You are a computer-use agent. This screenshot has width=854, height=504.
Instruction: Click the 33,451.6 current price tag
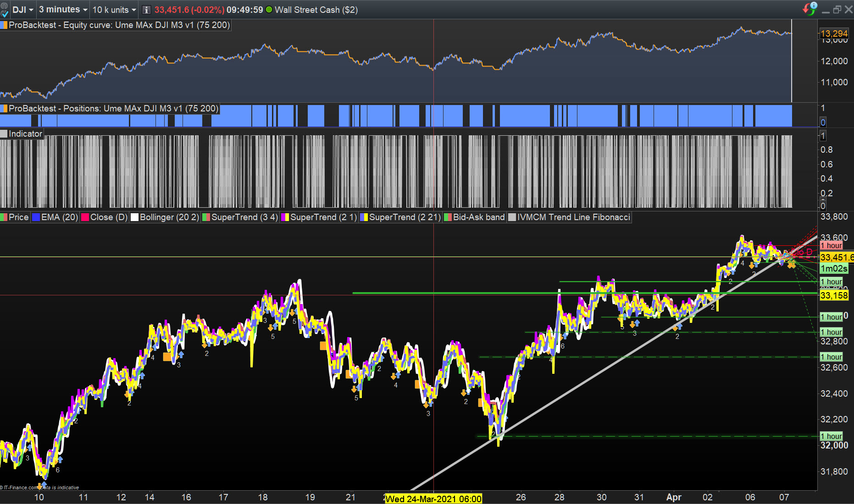(x=837, y=257)
